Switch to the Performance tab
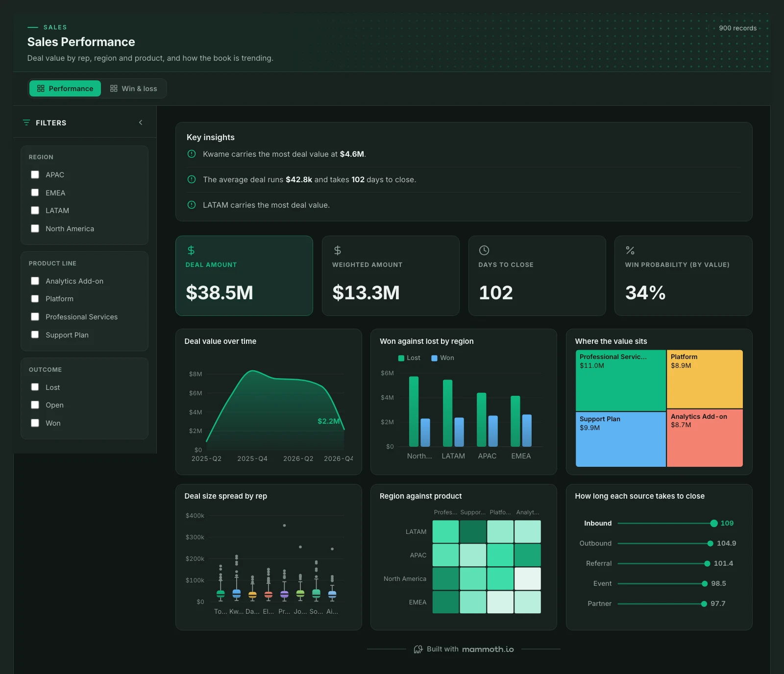784x674 pixels. [x=65, y=89]
